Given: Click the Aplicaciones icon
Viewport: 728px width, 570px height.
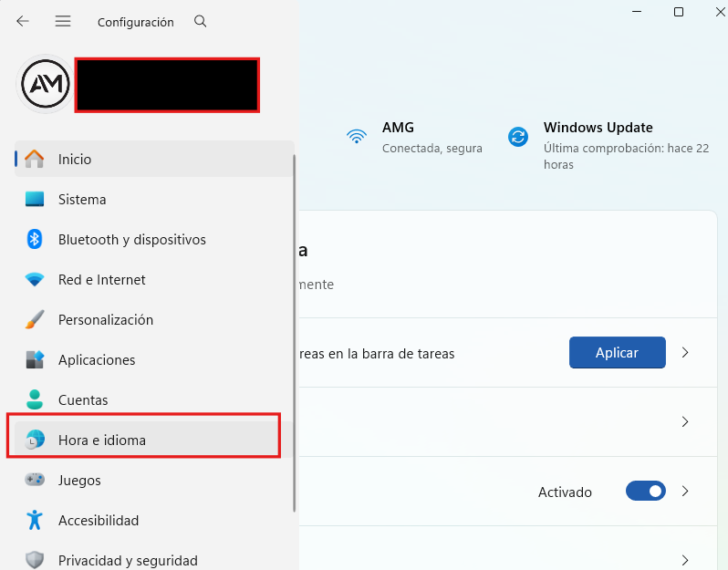Looking at the screenshot, I should pyautogui.click(x=35, y=359).
